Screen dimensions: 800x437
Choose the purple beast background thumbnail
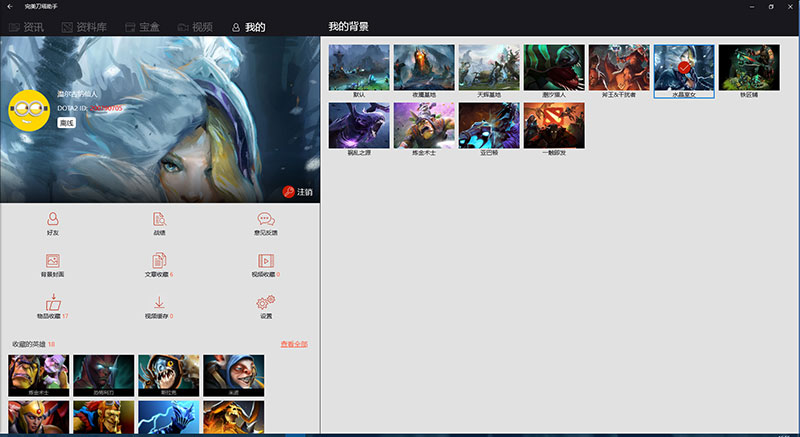click(x=359, y=125)
